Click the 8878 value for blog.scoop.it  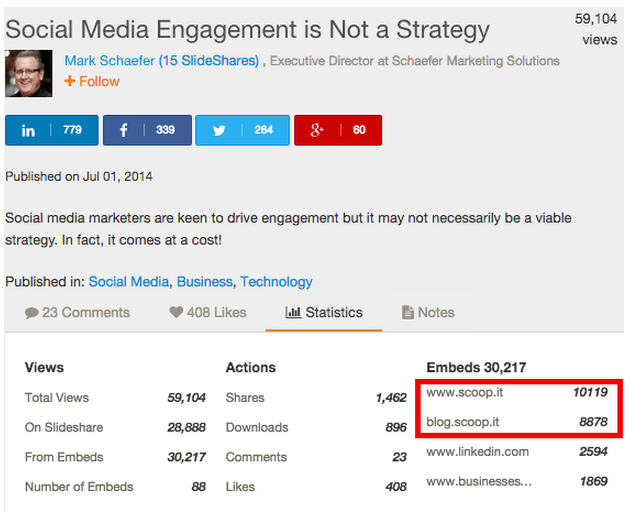tap(593, 422)
